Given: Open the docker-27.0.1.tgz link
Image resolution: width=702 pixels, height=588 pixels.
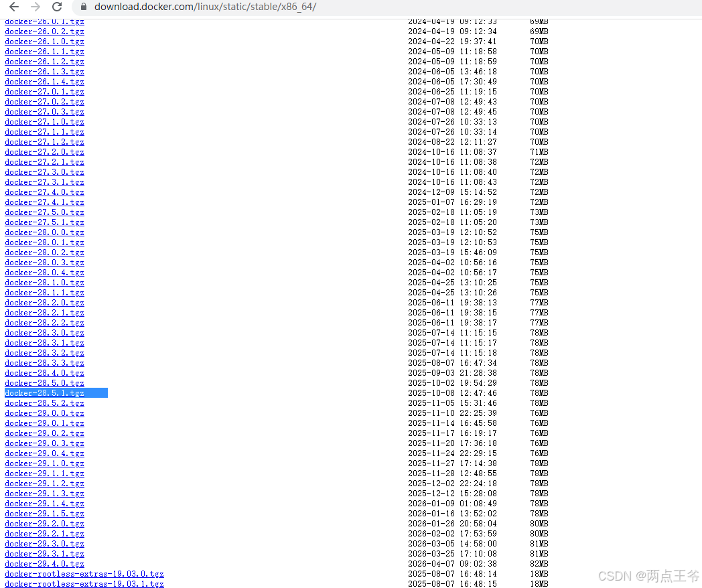Looking at the screenshot, I should [44, 92].
